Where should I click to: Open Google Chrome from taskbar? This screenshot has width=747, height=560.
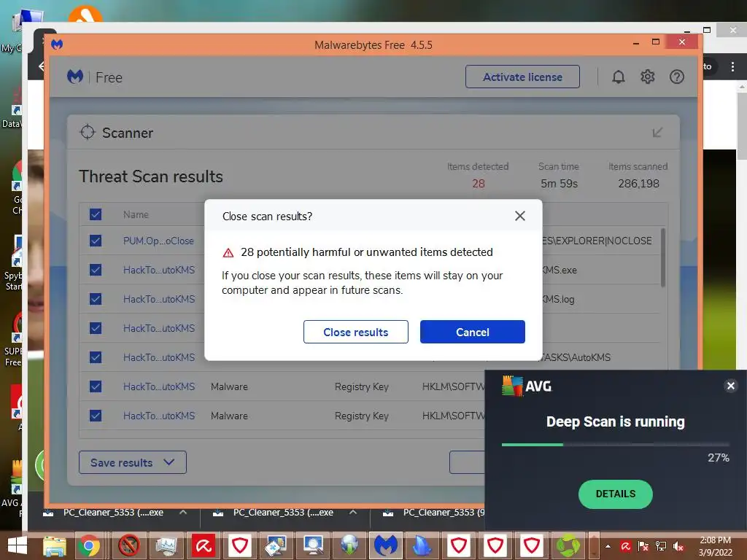click(89, 545)
